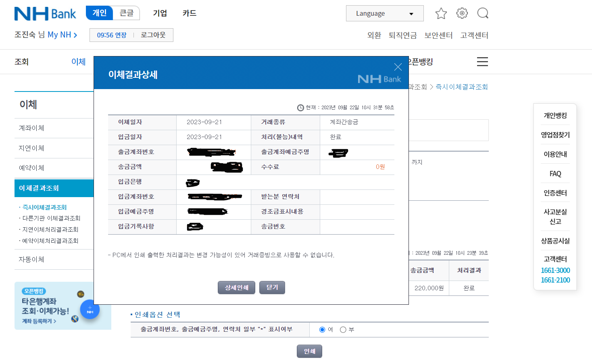Extend session with the 09:56 연장 control
Viewport: 592px width, 364px height.
[x=112, y=35]
